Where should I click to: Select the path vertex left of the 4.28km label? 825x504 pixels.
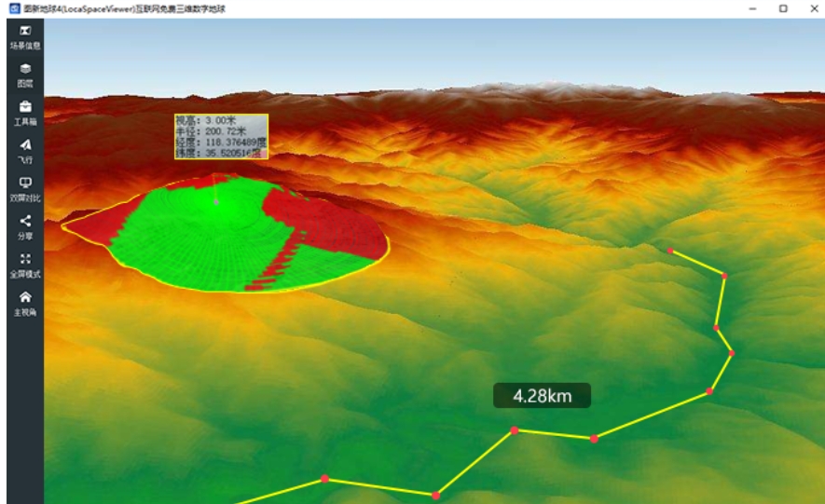(514, 430)
